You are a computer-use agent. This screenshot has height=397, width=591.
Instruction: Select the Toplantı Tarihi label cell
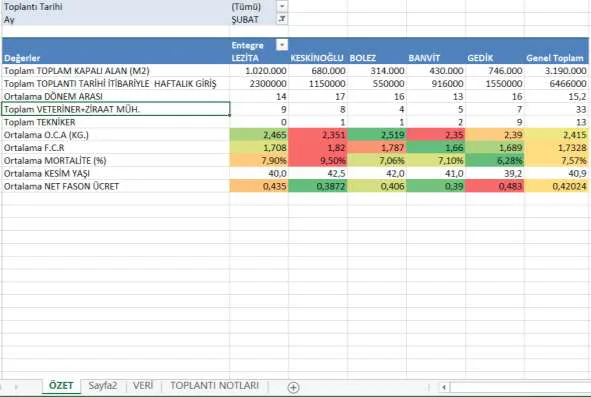coord(116,6)
